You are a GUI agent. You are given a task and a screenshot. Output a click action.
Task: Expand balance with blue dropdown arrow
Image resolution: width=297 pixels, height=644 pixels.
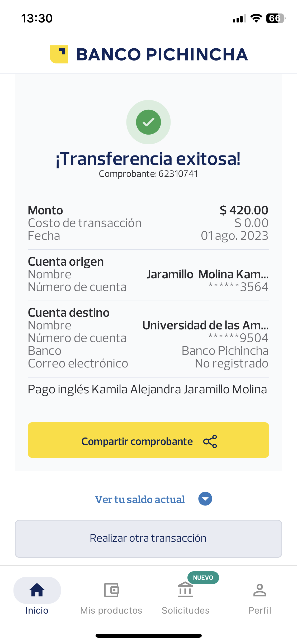point(205,499)
